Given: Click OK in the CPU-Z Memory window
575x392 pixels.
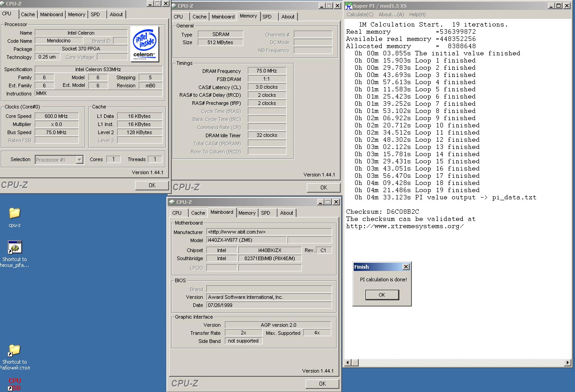Looking at the screenshot, I should 324,187.
